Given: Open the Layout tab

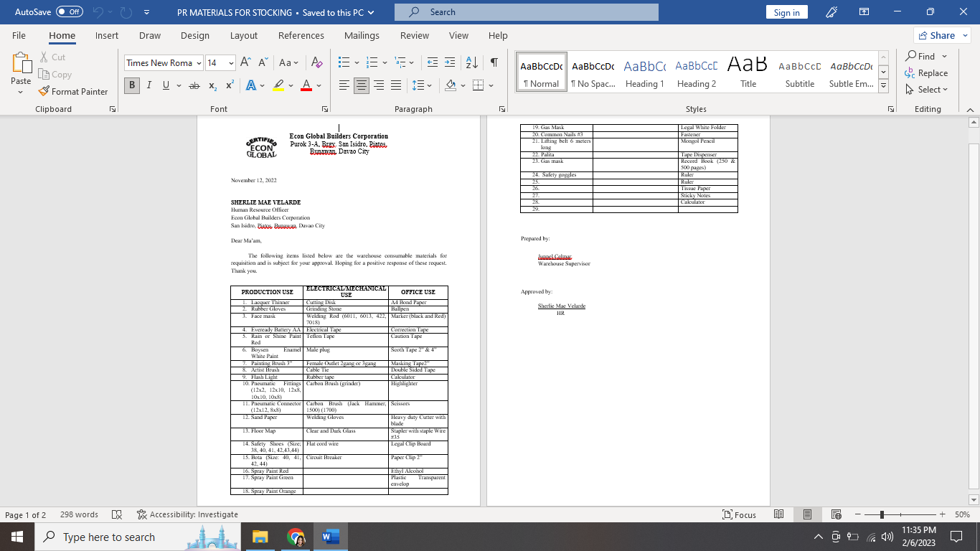Looking at the screenshot, I should tap(244, 35).
